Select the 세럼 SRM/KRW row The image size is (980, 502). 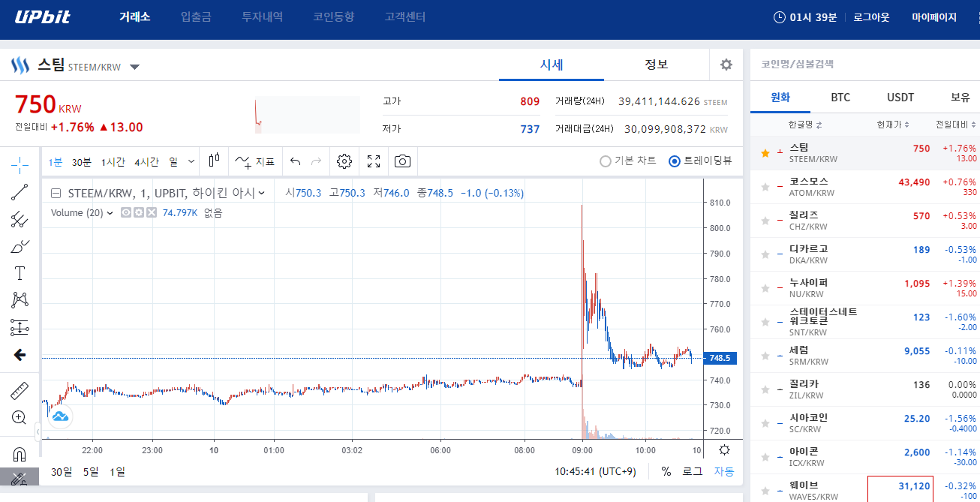[x=865, y=356]
